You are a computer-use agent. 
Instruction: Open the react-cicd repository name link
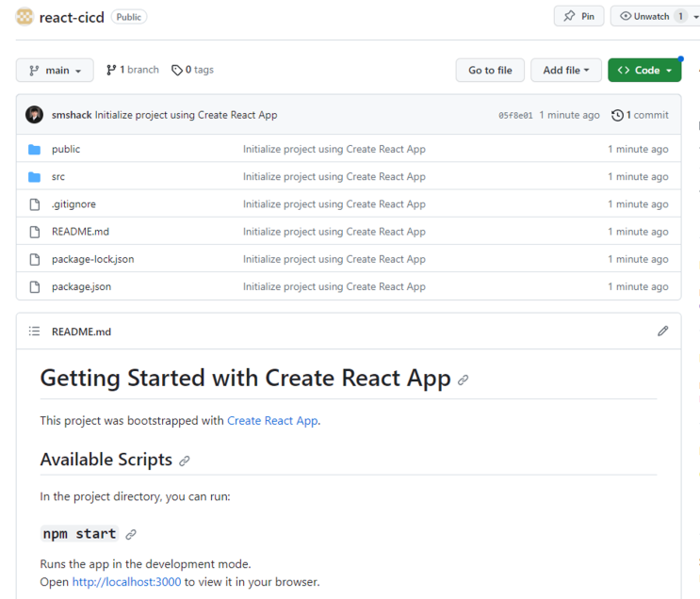click(x=72, y=17)
